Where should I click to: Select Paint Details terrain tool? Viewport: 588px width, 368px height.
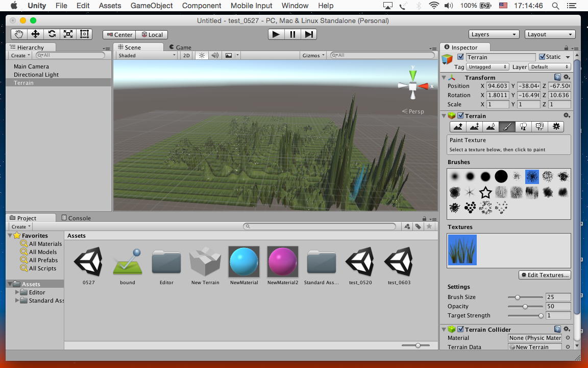540,127
